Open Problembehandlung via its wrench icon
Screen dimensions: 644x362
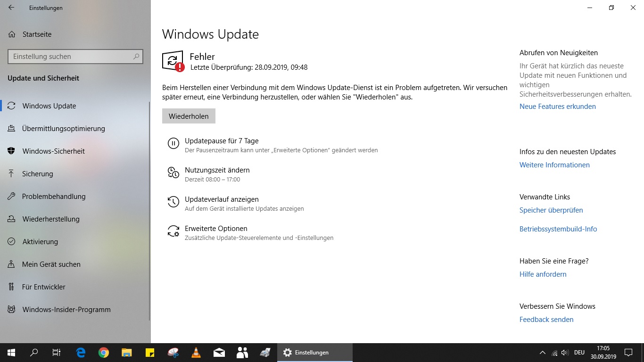(12, 197)
